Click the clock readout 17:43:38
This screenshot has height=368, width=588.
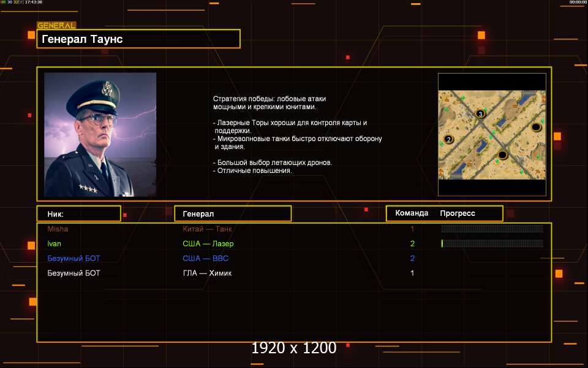33,2
